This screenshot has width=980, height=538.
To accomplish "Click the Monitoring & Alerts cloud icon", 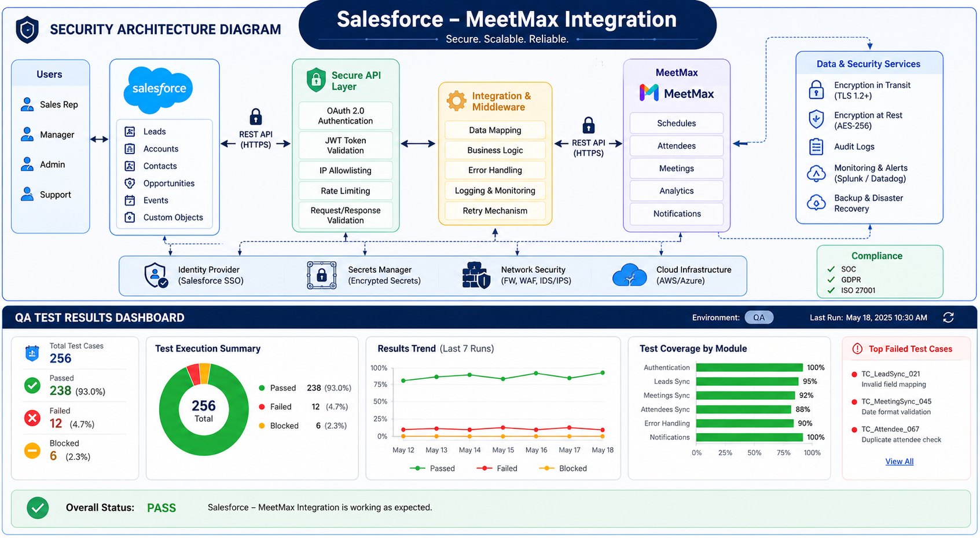I will pyautogui.click(x=816, y=173).
